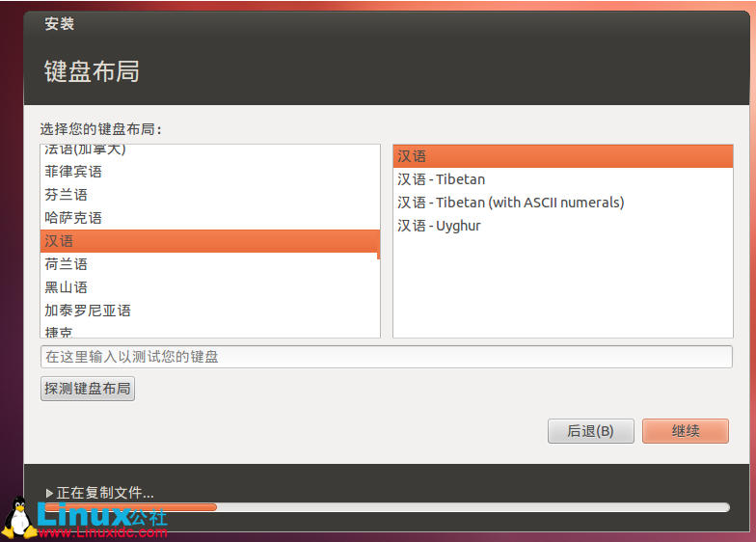Select 哈萨克语 layout
This screenshot has height=542, width=756.
click(x=210, y=218)
